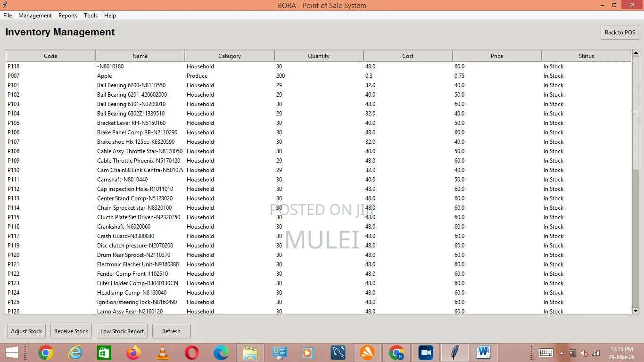
Task: Click the Category column header
Action: point(230,56)
